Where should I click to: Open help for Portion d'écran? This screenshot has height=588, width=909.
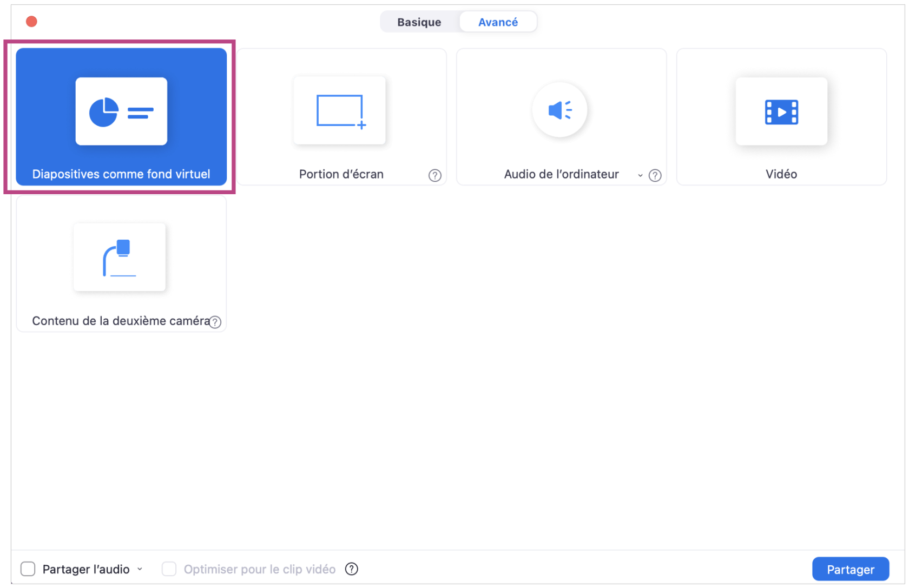[434, 175]
